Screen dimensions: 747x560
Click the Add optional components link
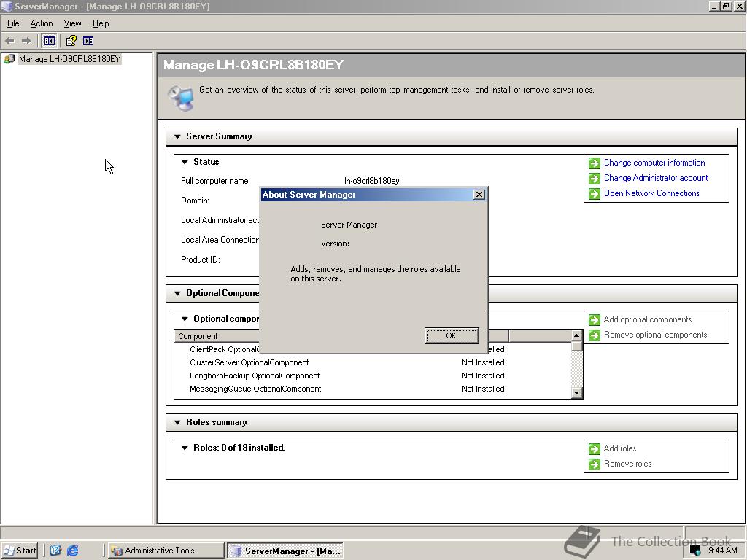pyautogui.click(x=648, y=319)
